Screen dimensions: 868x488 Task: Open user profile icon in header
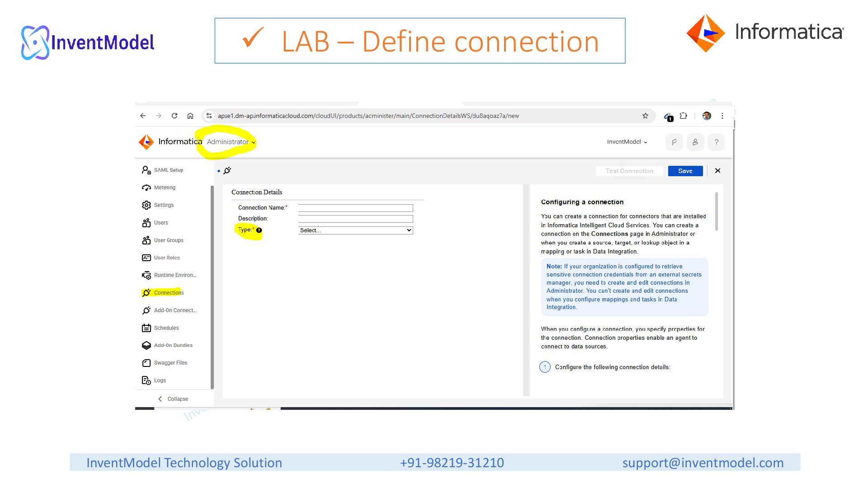click(695, 142)
